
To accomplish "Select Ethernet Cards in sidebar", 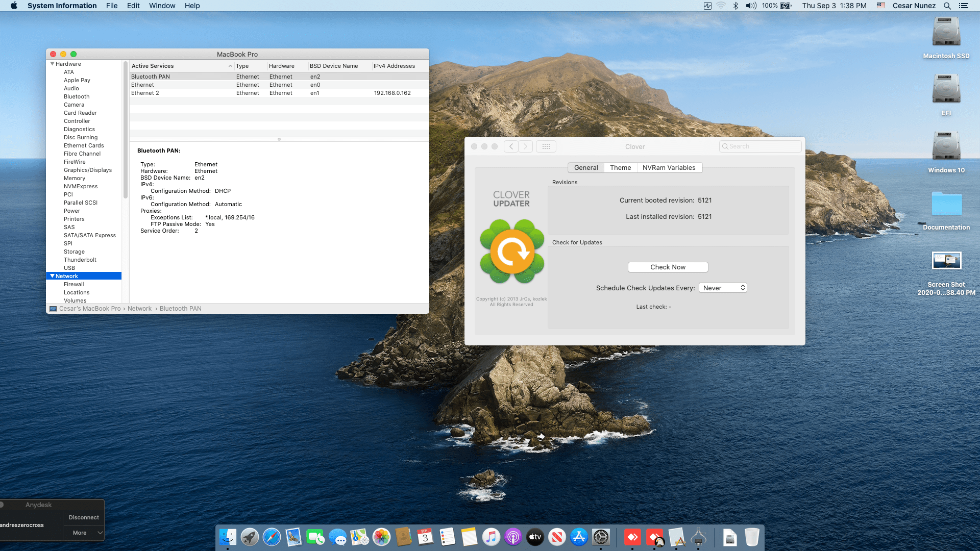I will (84, 145).
